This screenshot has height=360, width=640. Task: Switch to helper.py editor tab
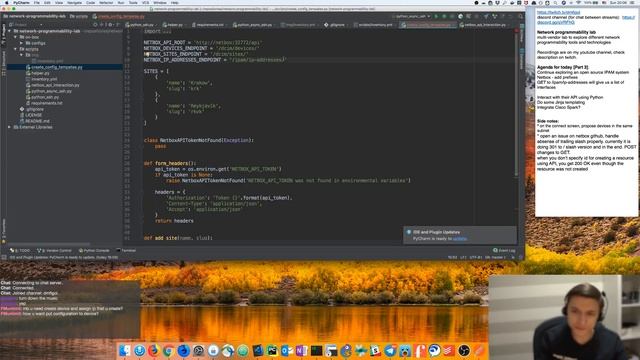[x=173, y=25]
